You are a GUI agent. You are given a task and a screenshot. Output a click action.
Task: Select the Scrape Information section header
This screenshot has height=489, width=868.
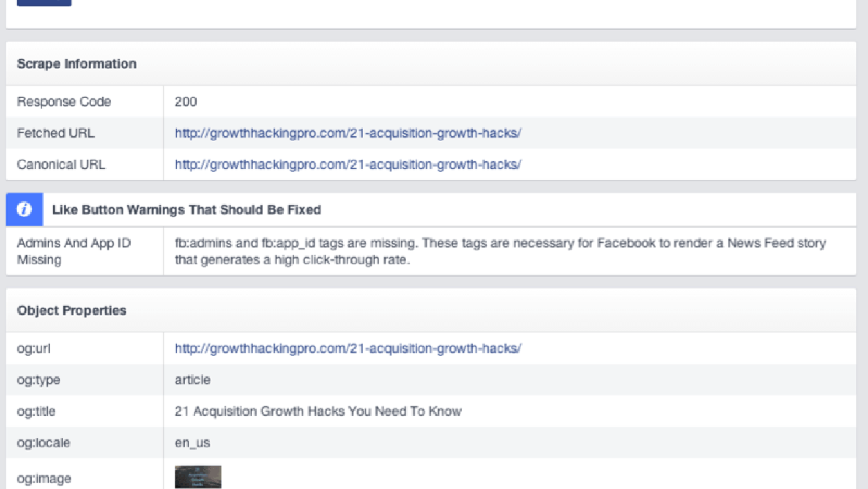point(77,64)
